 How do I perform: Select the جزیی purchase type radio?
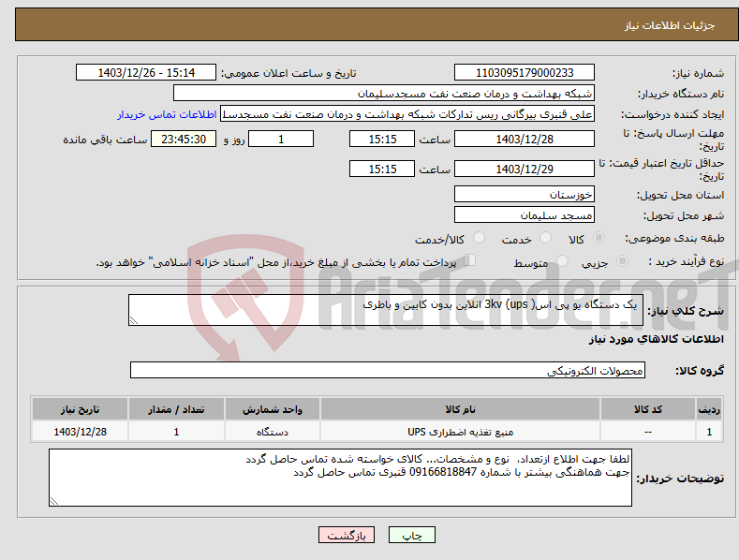[x=622, y=261]
